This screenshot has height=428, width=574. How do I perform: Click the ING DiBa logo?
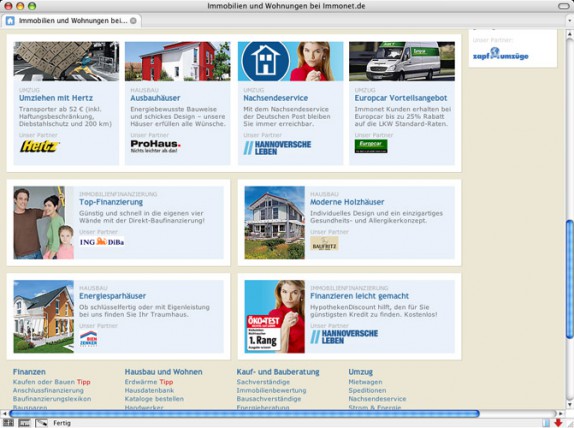point(102,242)
